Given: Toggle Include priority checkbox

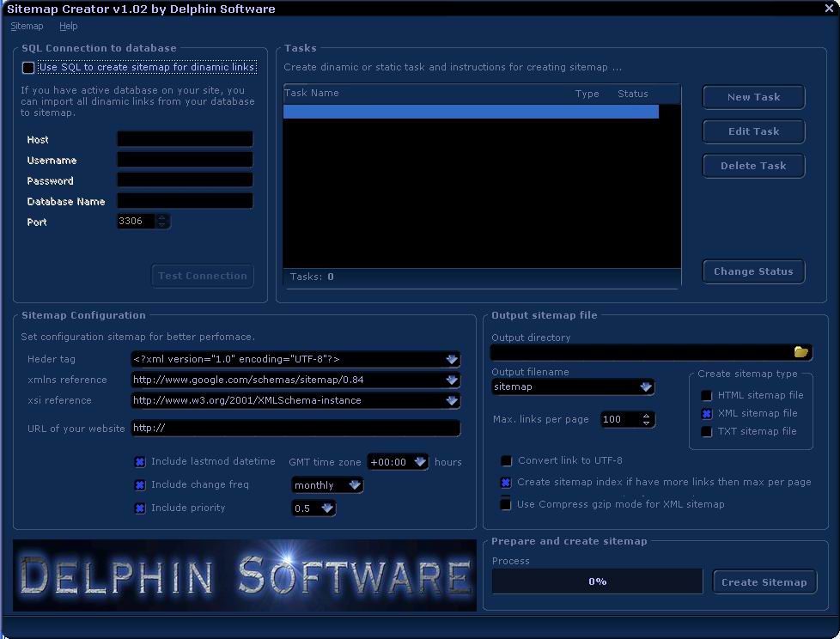Looking at the screenshot, I should [x=140, y=508].
